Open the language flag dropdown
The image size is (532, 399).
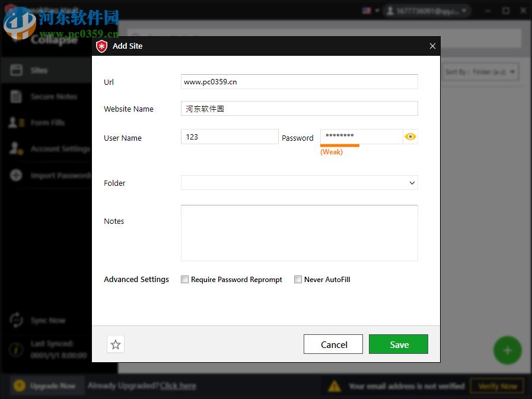369,10
